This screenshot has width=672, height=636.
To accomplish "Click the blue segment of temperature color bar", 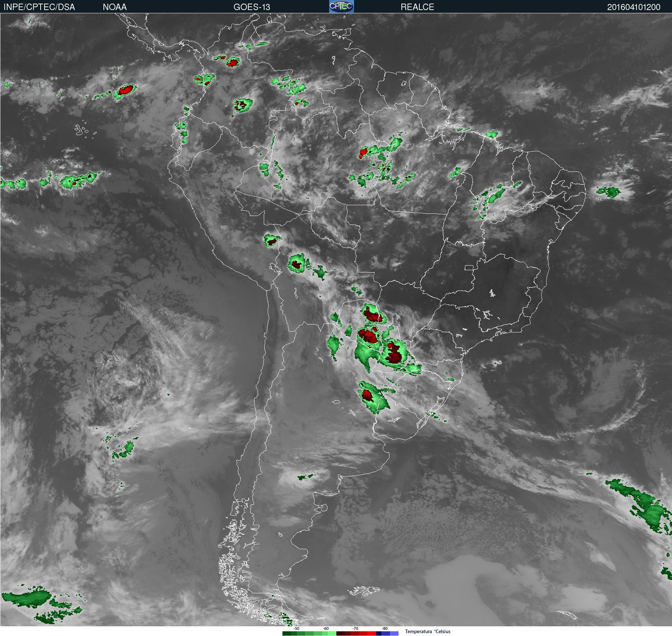I will click(x=387, y=633).
